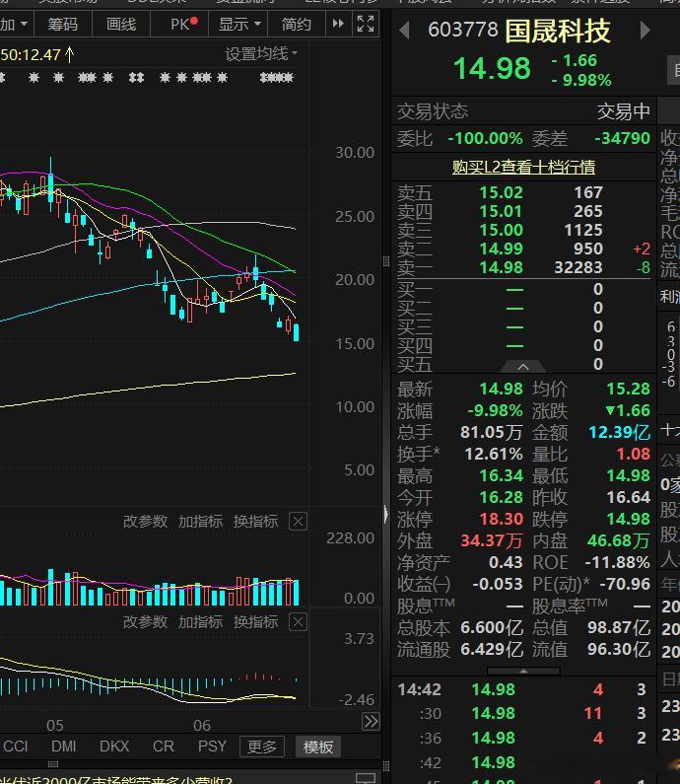Select 卖一 ask price 14.98 row
The width and height of the screenshot is (680, 784).
523,267
